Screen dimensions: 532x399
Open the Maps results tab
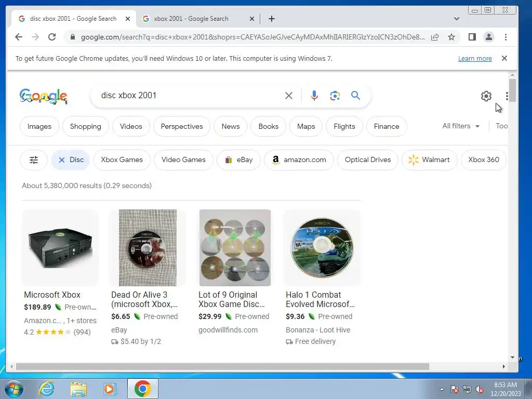click(306, 126)
